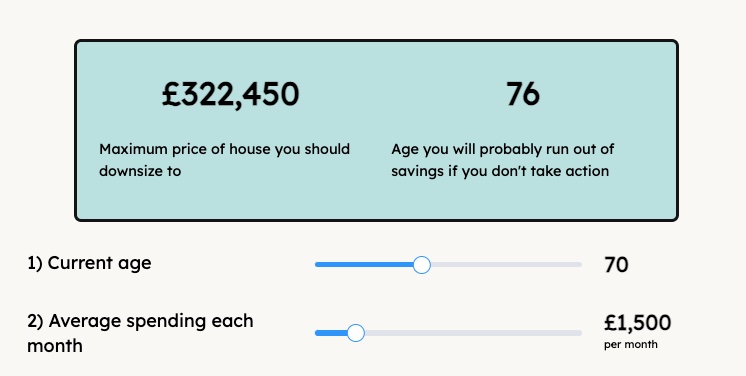Click the £322,450 maximum house price figure
The image size is (746, 376).
pyautogui.click(x=231, y=94)
